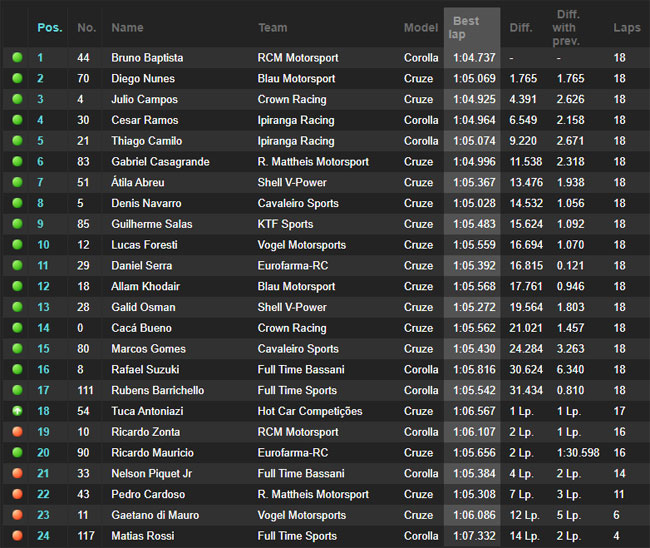
Task: Sort by the Model column header
Action: pos(421,28)
